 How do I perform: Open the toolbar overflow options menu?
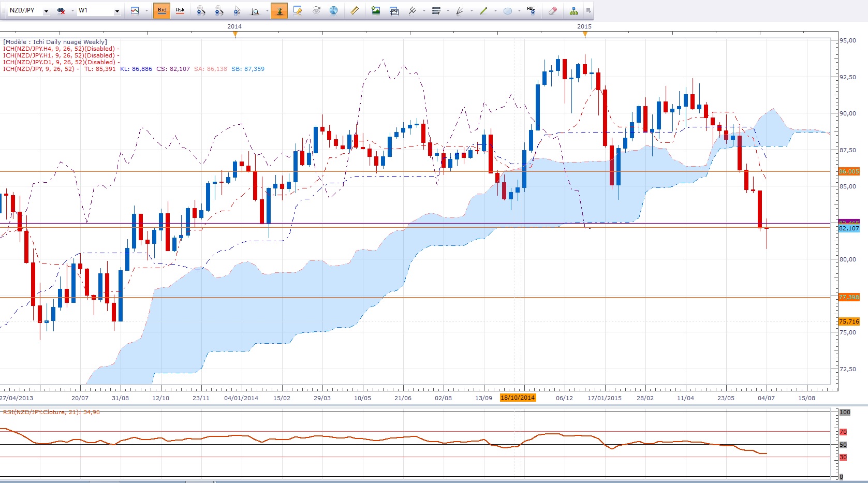pos(589,10)
